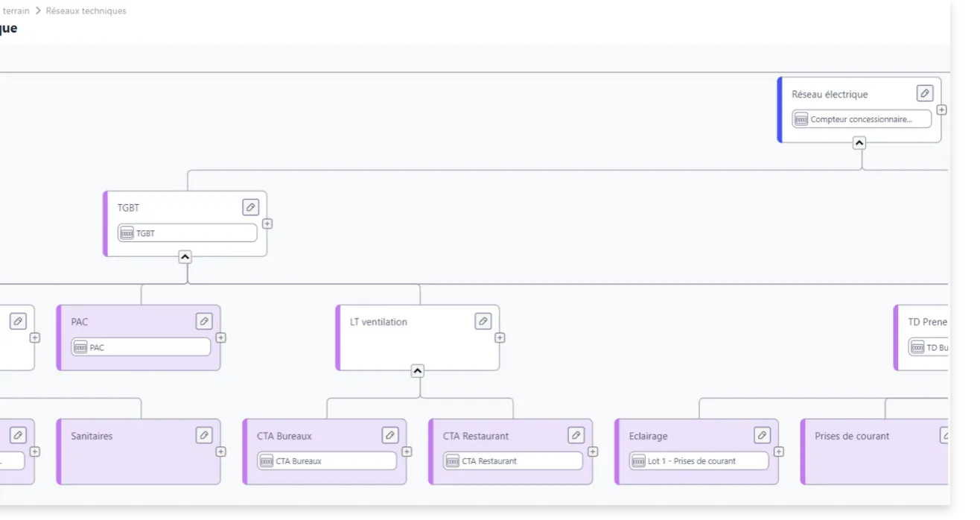Click edit icon on LT ventilation node
This screenshot has width=980, height=520.
483,321
